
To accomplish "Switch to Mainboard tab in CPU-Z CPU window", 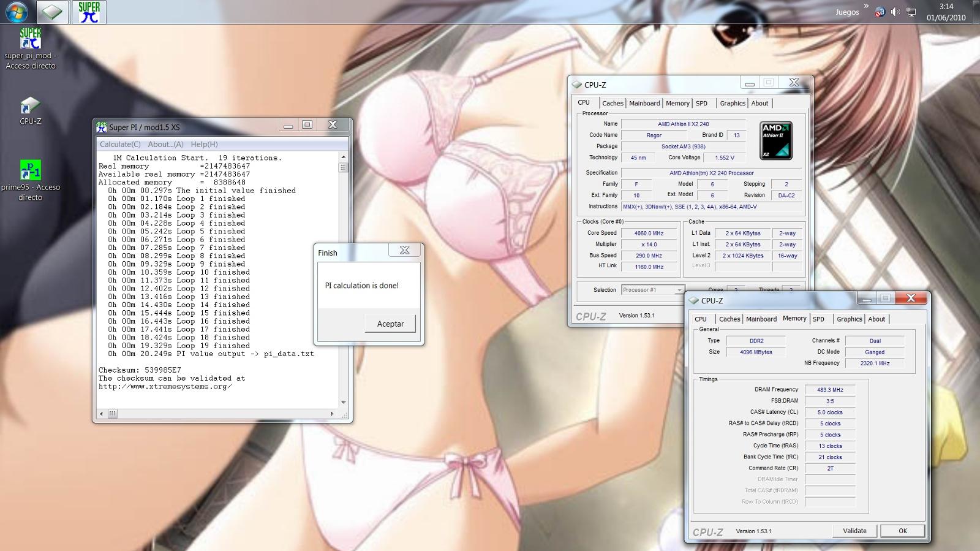I will click(644, 104).
